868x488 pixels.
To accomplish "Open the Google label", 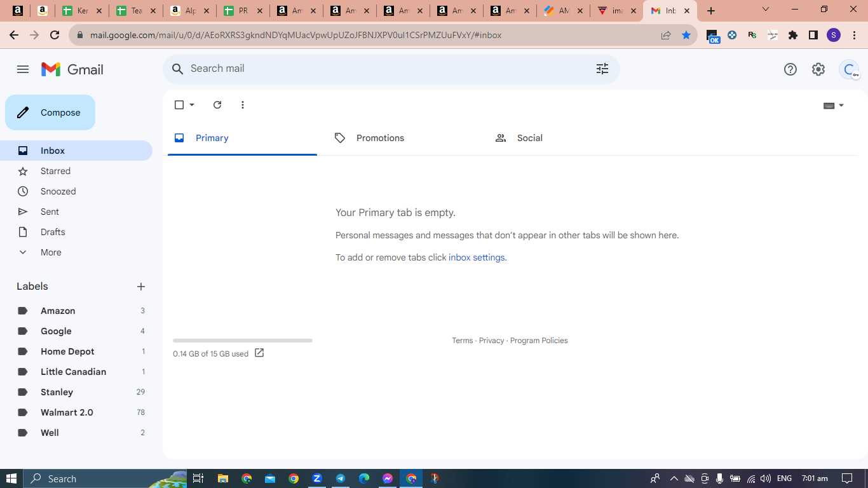I will coord(76,331).
